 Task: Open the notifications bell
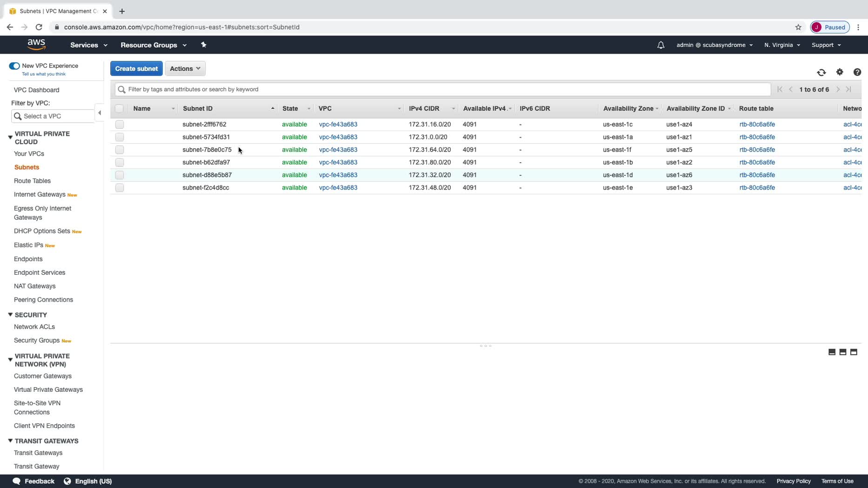tap(661, 45)
